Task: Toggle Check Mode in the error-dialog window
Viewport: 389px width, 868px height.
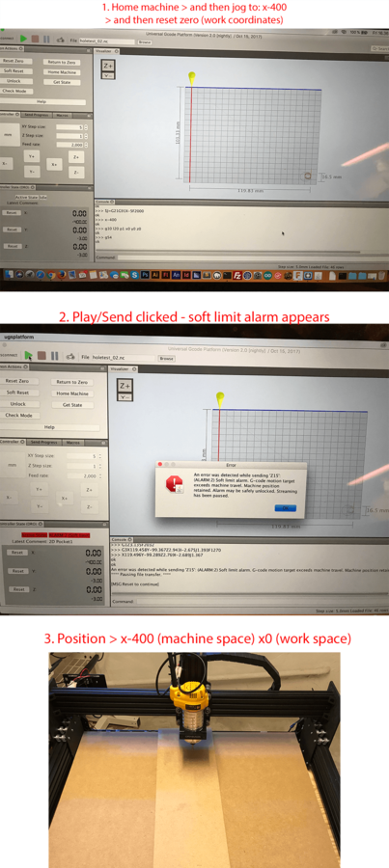Action: 19,415
